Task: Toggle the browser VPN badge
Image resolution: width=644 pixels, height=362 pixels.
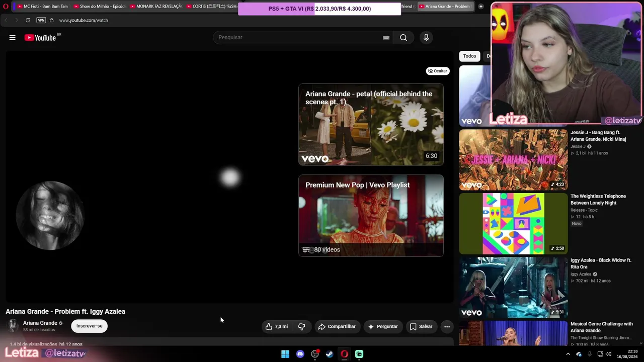Action: point(41,20)
